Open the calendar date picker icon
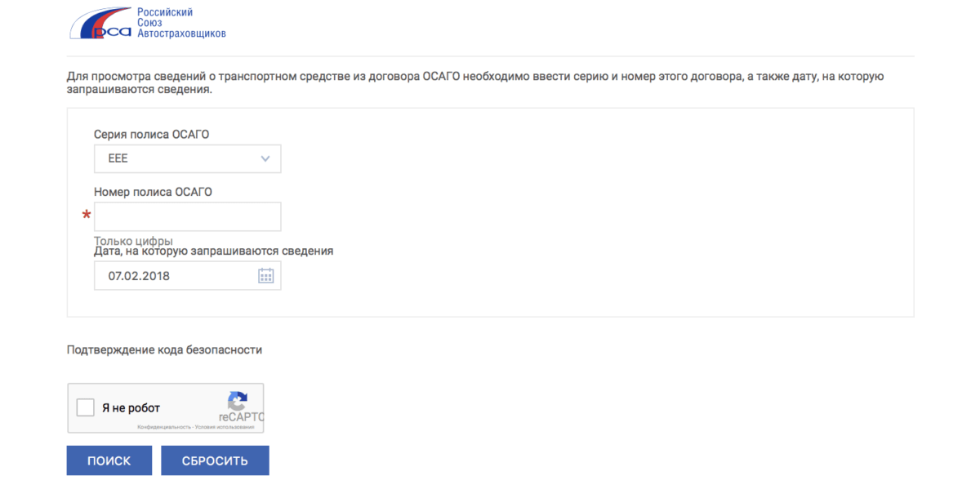980x498 pixels. [265, 276]
